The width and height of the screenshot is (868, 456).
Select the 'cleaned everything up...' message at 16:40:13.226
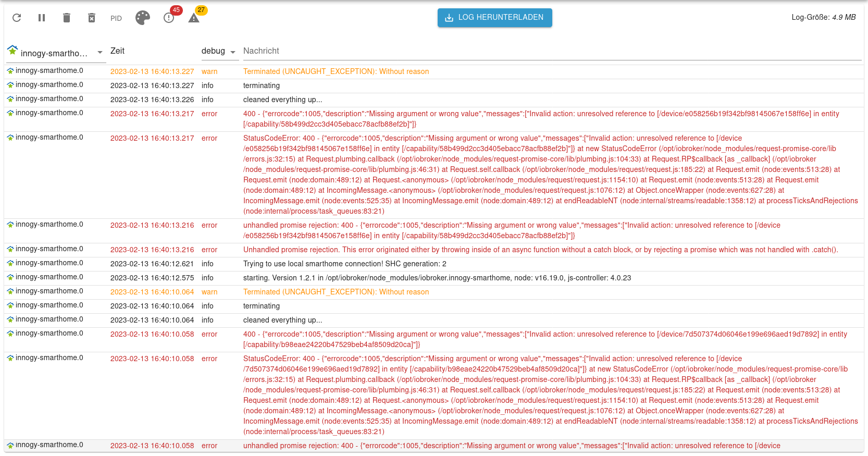point(283,100)
